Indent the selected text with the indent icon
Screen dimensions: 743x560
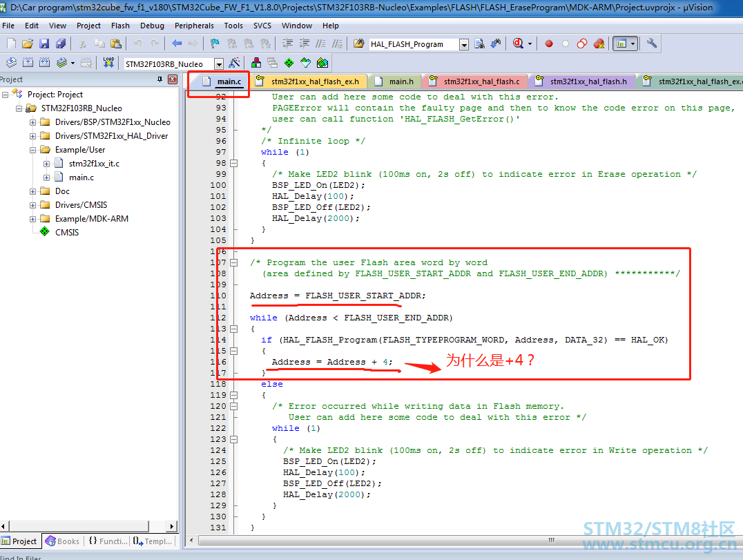288,44
